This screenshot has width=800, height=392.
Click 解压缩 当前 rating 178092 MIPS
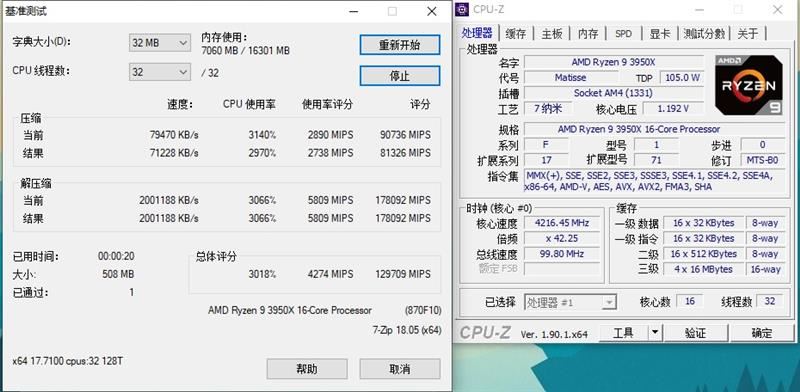point(403,200)
